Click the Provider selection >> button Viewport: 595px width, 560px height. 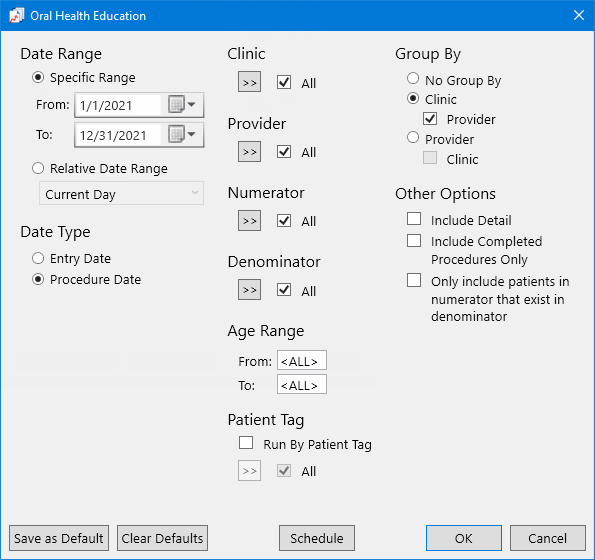(249, 151)
